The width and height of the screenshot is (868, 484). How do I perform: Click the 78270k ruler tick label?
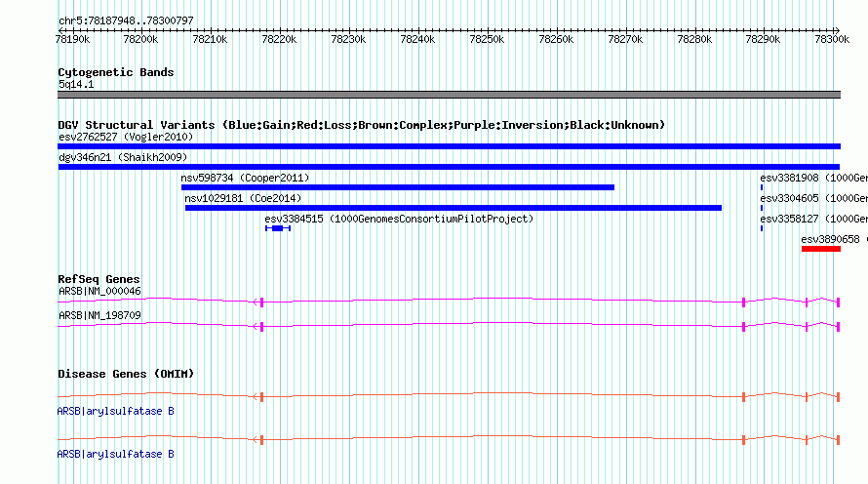625,39
